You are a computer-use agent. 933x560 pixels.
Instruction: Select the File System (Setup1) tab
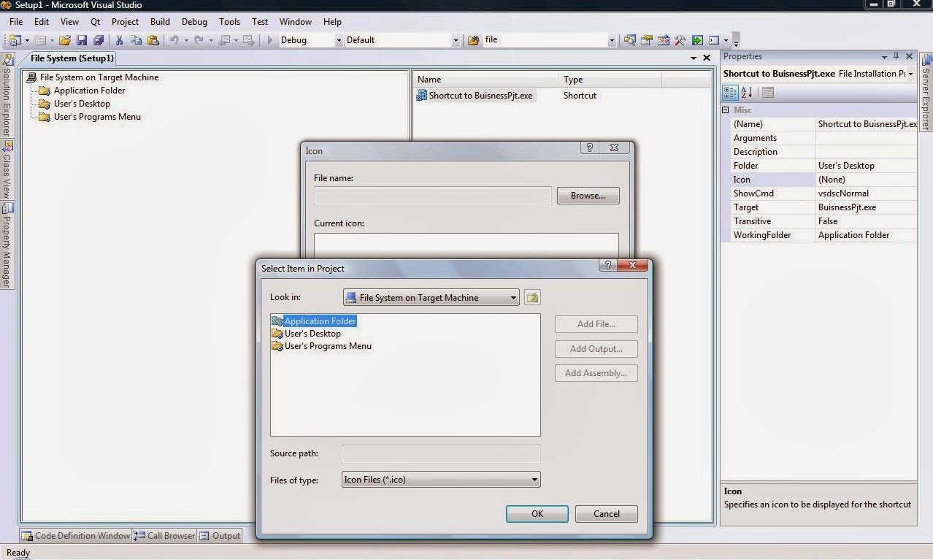pyautogui.click(x=72, y=58)
